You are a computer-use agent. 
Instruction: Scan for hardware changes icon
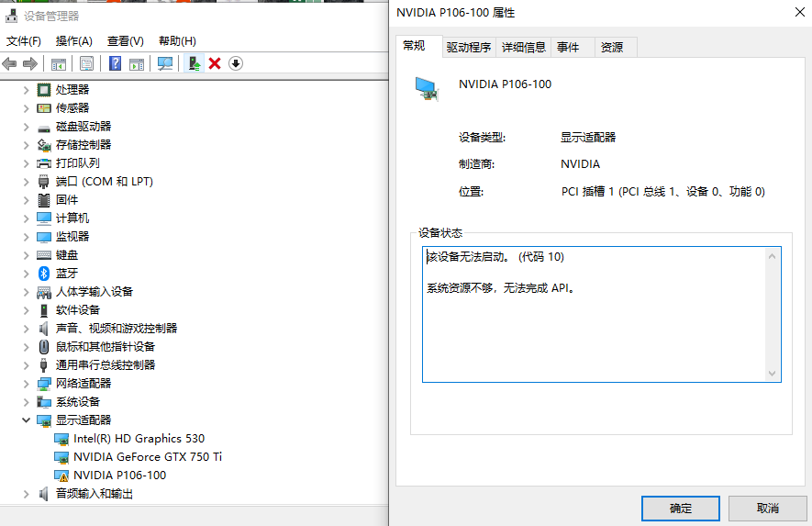(x=165, y=63)
